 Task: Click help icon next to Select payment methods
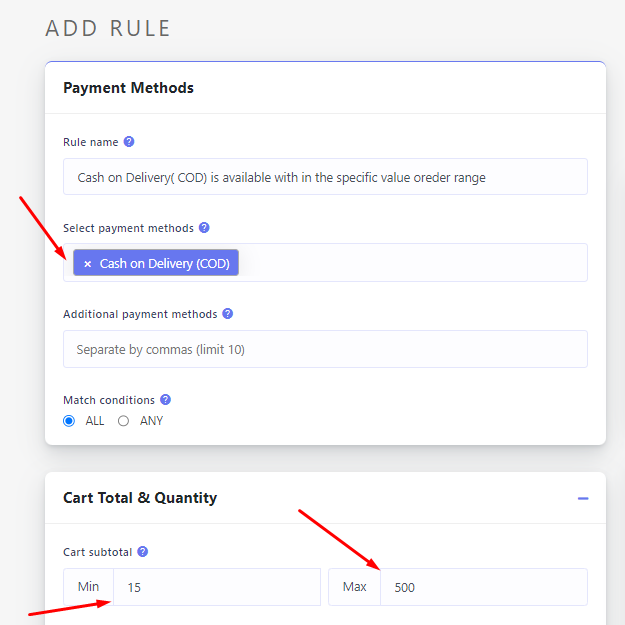coord(204,228)
